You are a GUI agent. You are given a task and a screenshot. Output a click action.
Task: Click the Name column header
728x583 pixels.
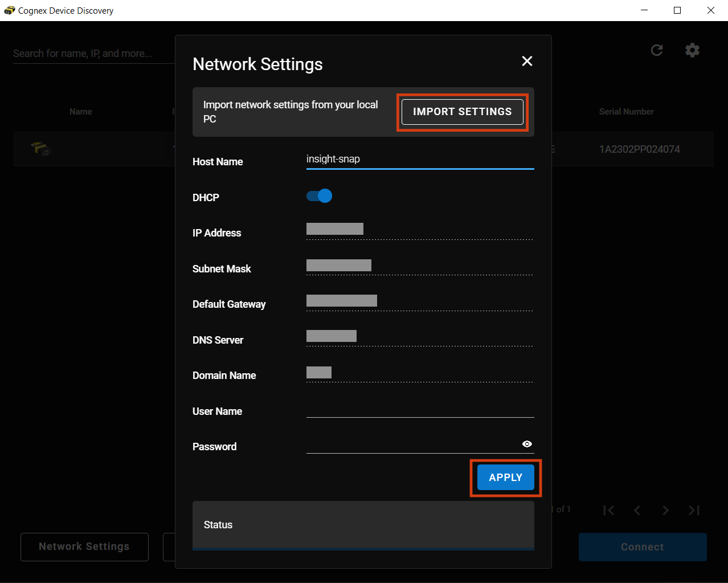[x=80, y=112]
